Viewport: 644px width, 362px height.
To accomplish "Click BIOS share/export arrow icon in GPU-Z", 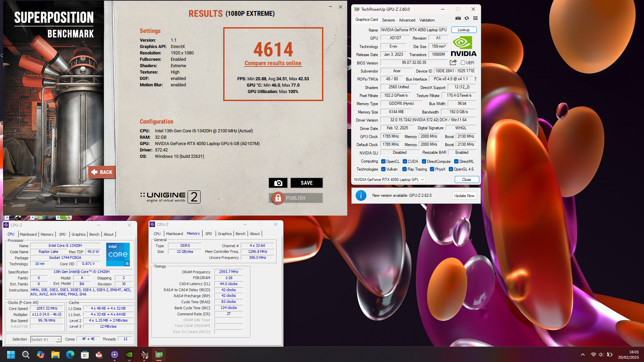I will pyautogui.click(x=453, y=62).
